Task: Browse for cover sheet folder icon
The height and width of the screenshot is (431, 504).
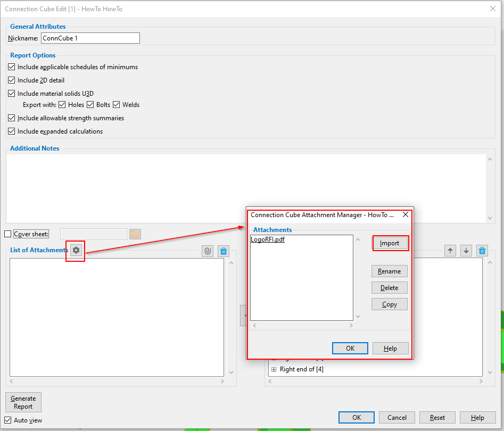Action: click(x=135, y=234)
